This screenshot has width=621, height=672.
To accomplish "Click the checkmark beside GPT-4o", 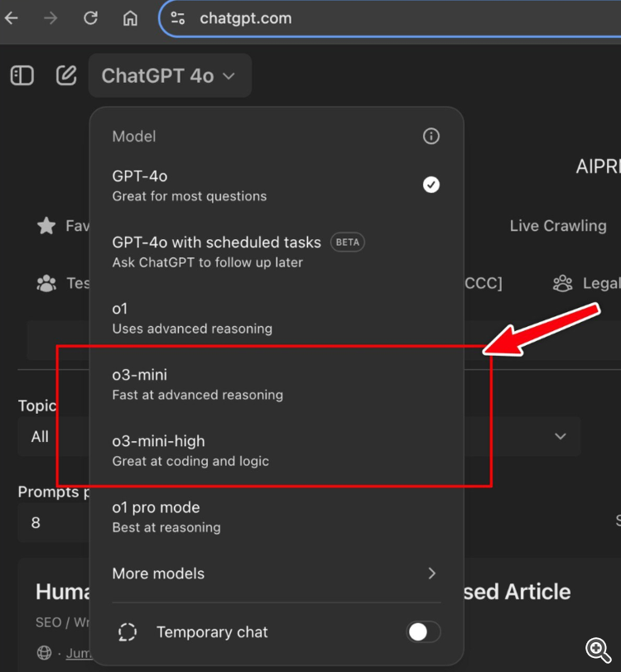I will pos(431,185).
